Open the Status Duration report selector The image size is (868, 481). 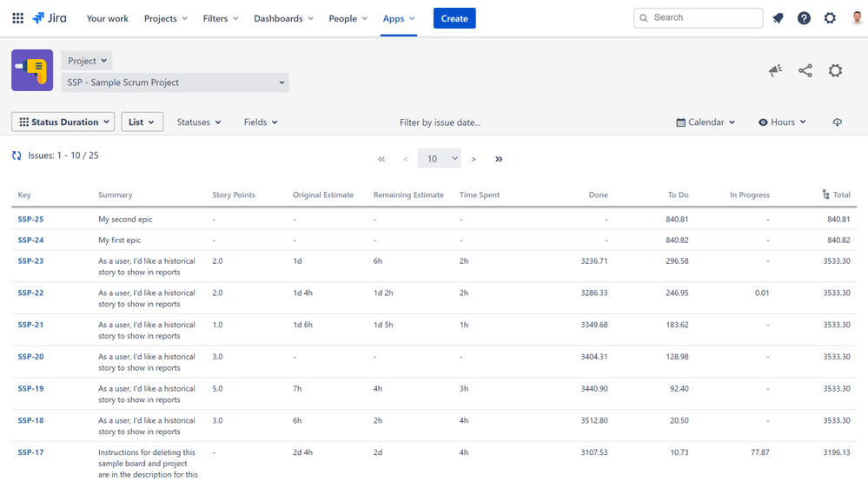tap(63, 122)
